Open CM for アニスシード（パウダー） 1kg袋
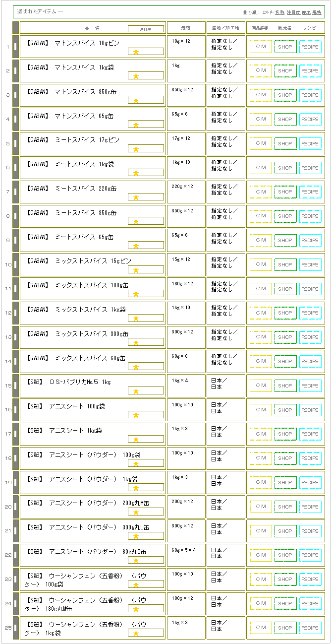This screenshot has height=644, width=331. tap(261, 483)
